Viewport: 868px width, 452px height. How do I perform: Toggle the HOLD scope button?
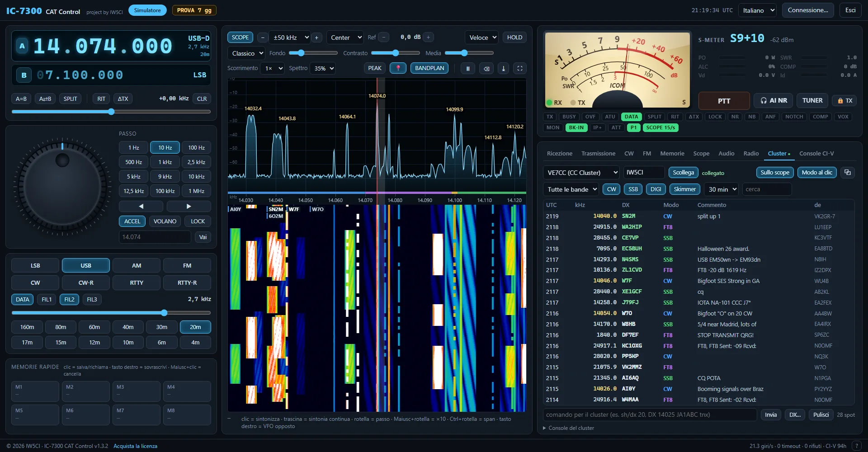[x=514, y=38]
